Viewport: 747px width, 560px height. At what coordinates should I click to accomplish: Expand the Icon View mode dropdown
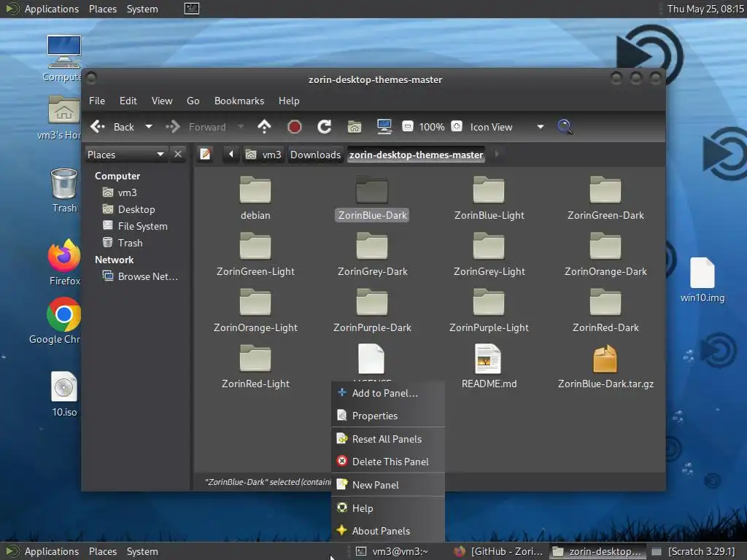tap(540, 127)
